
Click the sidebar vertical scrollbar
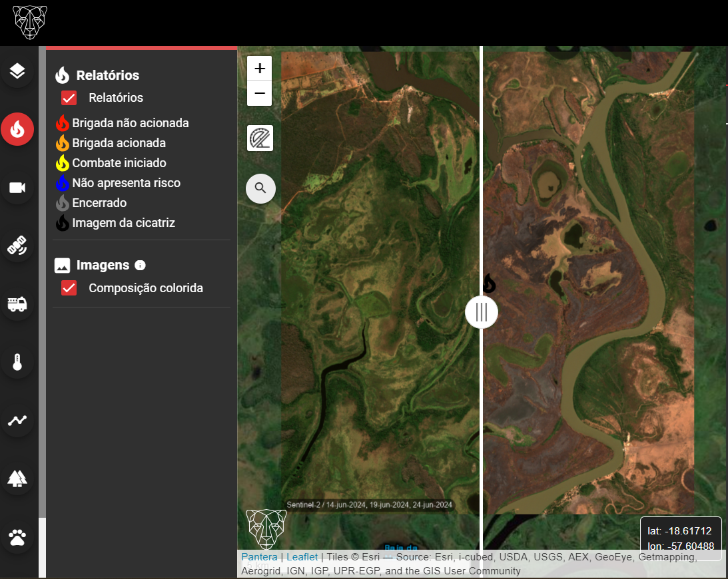pyautogui.click(x=42, y=282)
